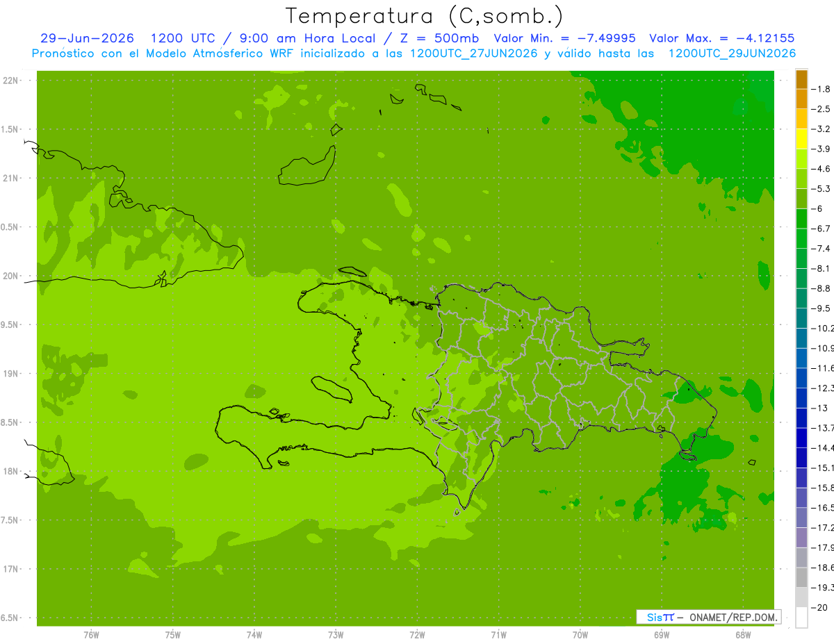
Task: Click the '22N' latitude label
Action: pos(10,81)
